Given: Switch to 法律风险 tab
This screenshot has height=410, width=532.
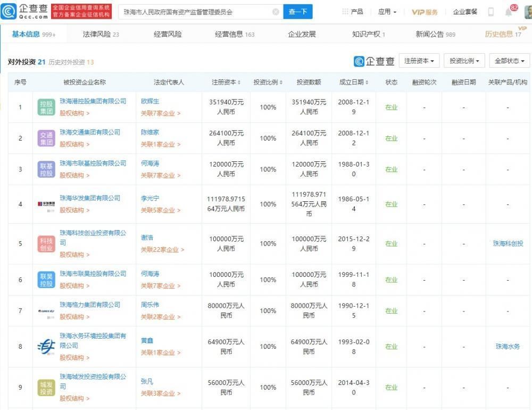Looking at the screenshot, I should click(101, 34).
